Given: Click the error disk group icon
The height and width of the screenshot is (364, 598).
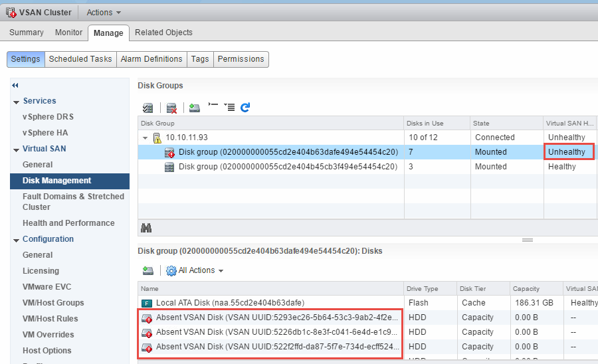Looking at the screenshot, I should coord(169,153).
